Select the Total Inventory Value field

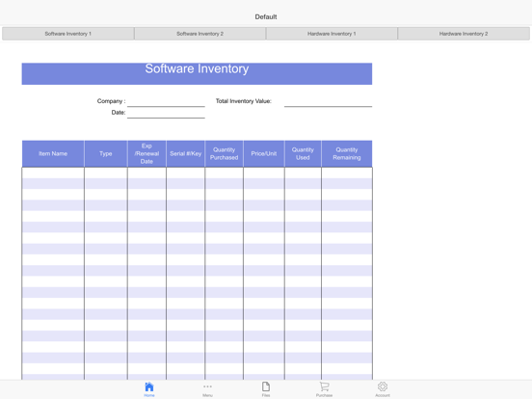coord(328,102)
